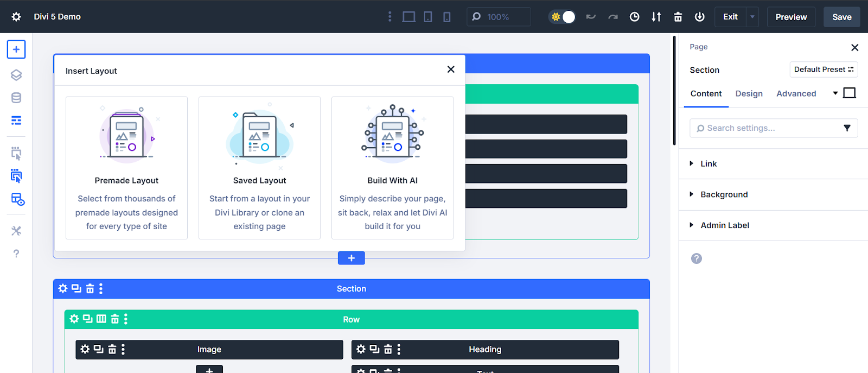Expand the Background option group
868x373 pixels.
[774, 194]
